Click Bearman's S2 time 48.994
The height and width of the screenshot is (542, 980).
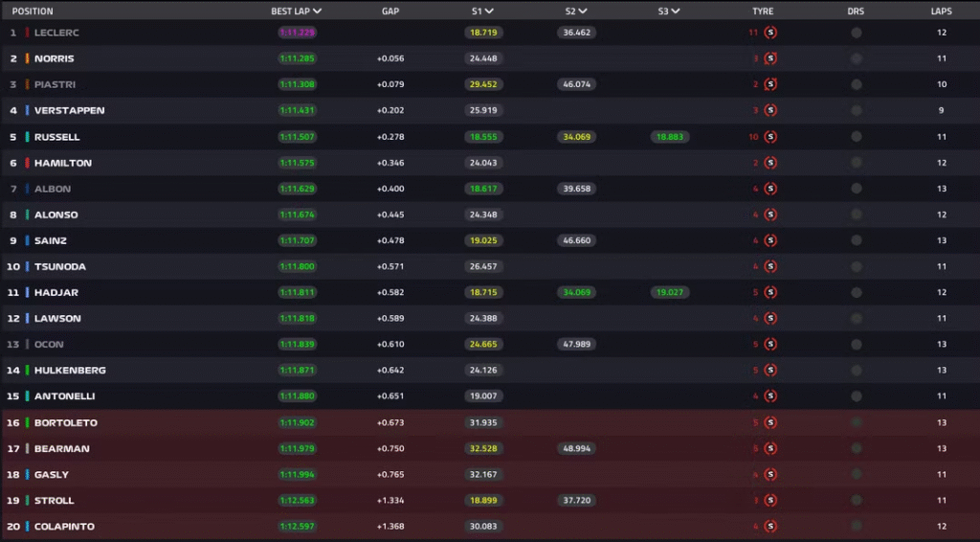pos(576,448)
